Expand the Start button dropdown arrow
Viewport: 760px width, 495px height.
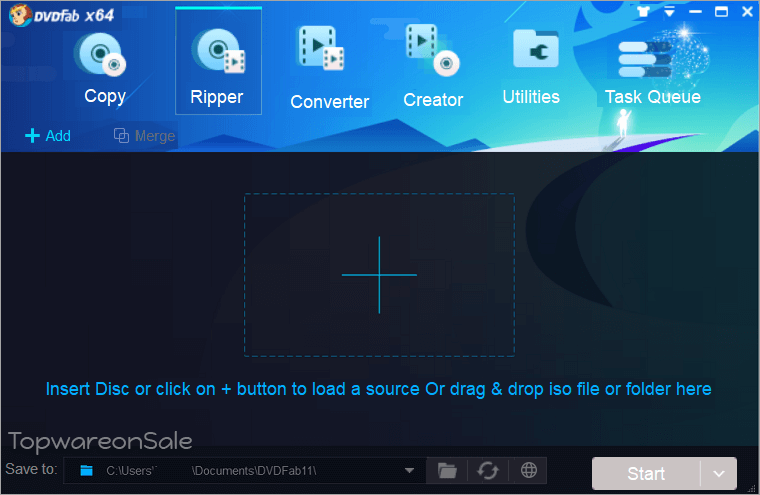(x=719, y=474)
